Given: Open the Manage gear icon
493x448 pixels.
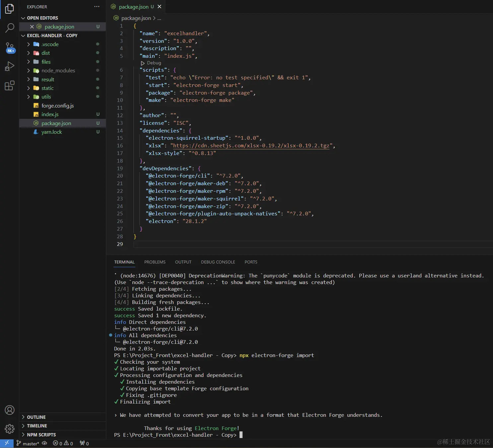Looking at the screenshot, I should [x=10, y=429].
